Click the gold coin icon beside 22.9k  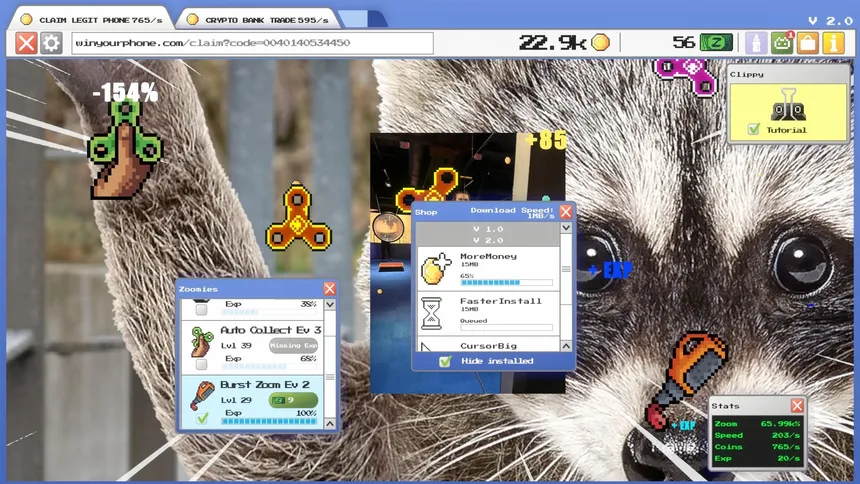coord(601,42)
